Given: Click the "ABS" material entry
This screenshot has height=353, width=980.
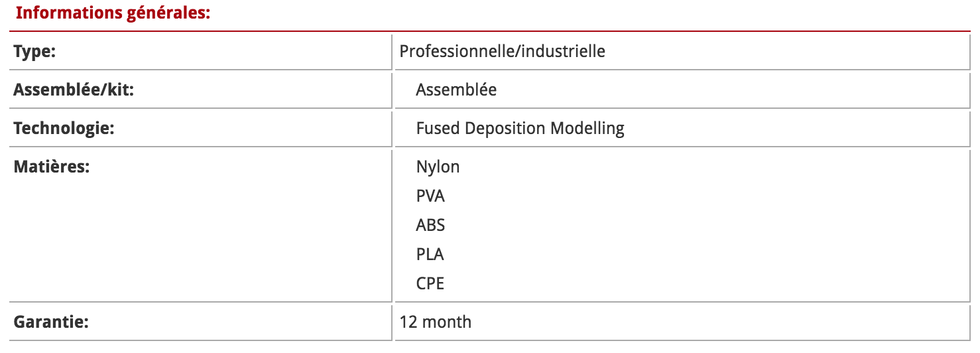Looking at the screenshot, I should point(430,225).
